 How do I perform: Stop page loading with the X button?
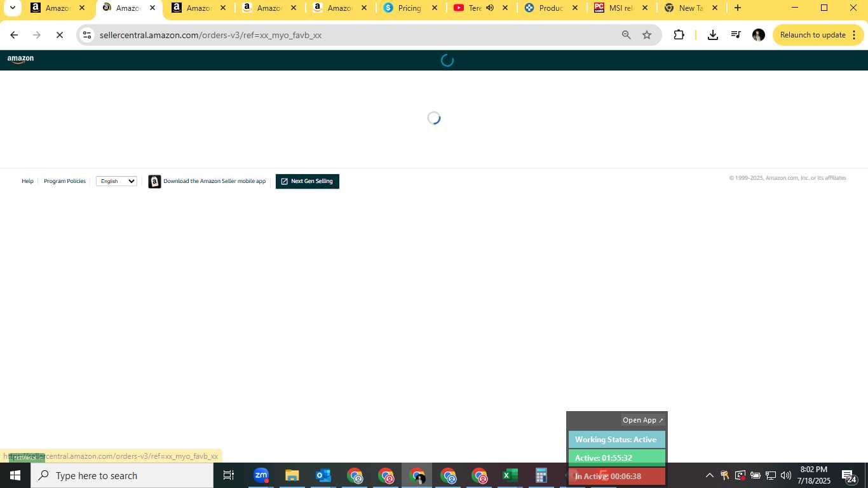[x=60, y=35]
